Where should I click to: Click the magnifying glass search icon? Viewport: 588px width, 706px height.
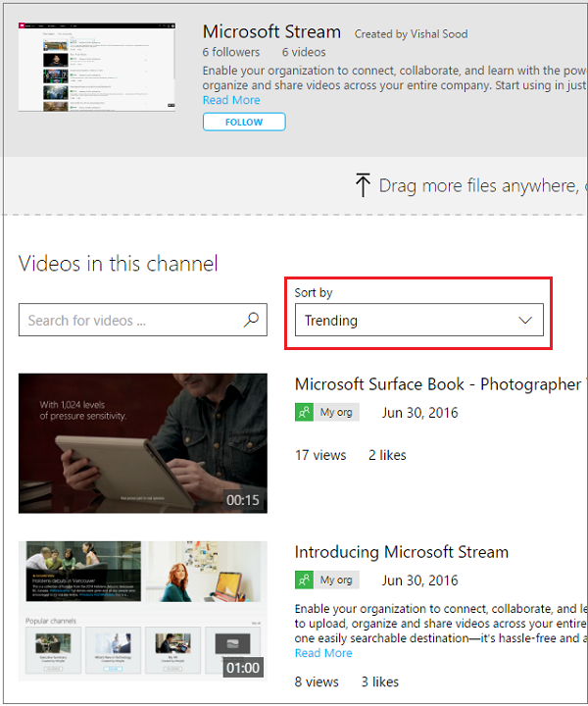[252, 320]
